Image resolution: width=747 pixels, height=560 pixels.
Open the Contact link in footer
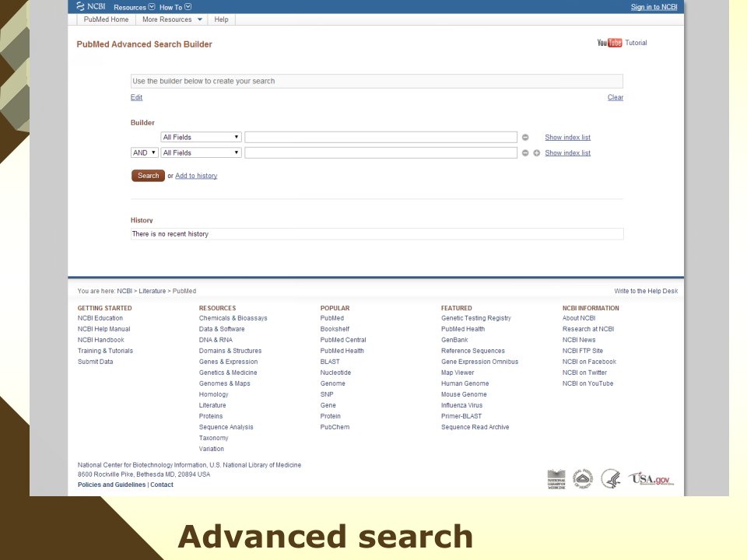coord(162,485)
